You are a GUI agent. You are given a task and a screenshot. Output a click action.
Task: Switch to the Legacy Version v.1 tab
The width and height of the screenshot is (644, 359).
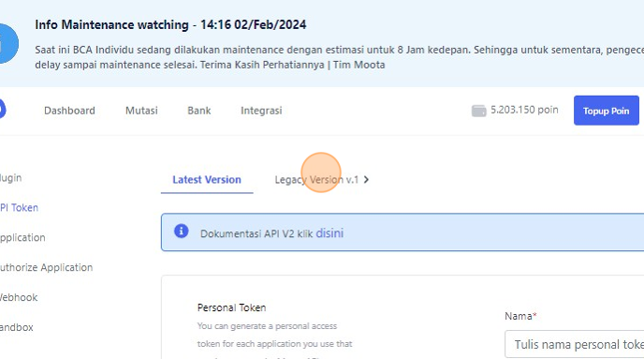pos(316,180)
